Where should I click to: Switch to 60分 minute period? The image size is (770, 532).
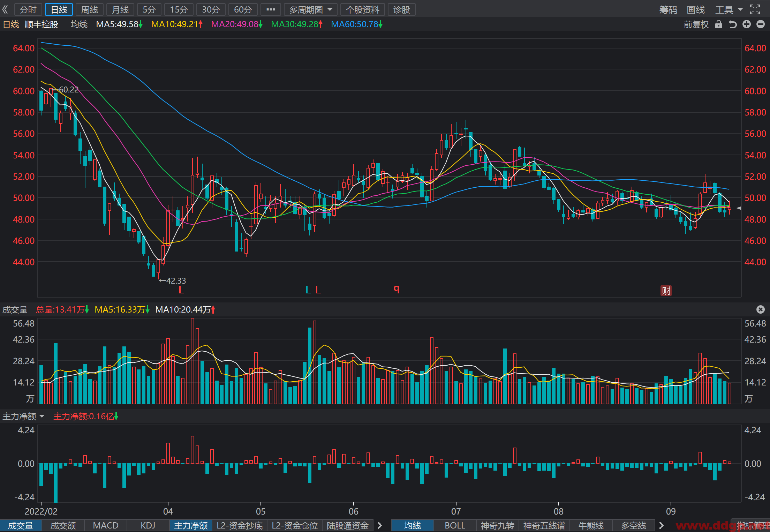pos(243,9)
